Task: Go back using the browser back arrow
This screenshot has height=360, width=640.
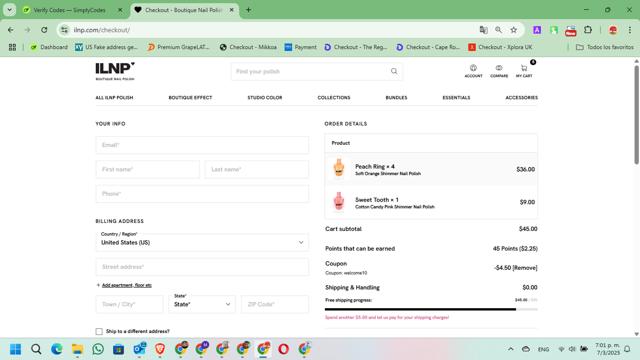Action: (11, 30)
